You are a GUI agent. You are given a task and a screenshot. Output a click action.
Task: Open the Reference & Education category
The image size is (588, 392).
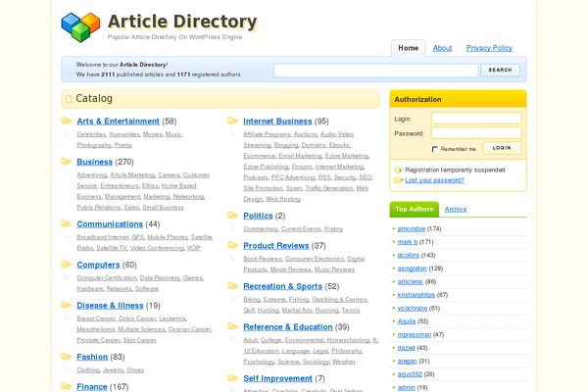288,327
